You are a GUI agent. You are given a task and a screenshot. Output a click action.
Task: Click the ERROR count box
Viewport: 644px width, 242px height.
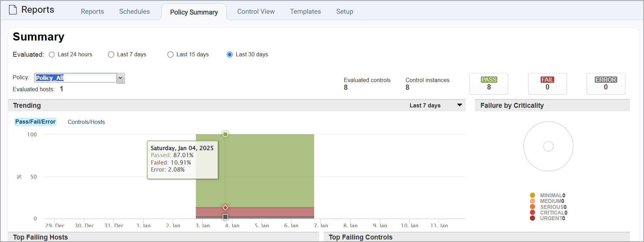[x=606, y=84]
